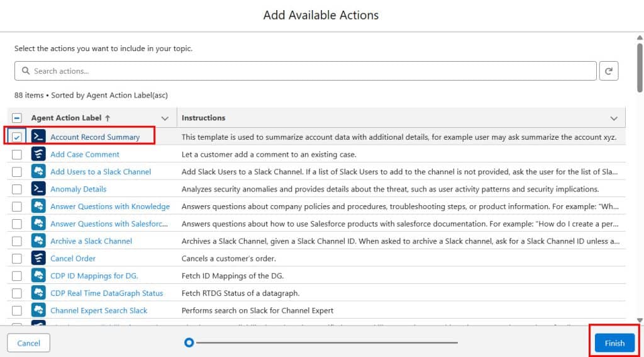Viewport: 644px width, 357px height.
Task: Click the Archive a Slack Channel instruction text
Action: point(401,241)
